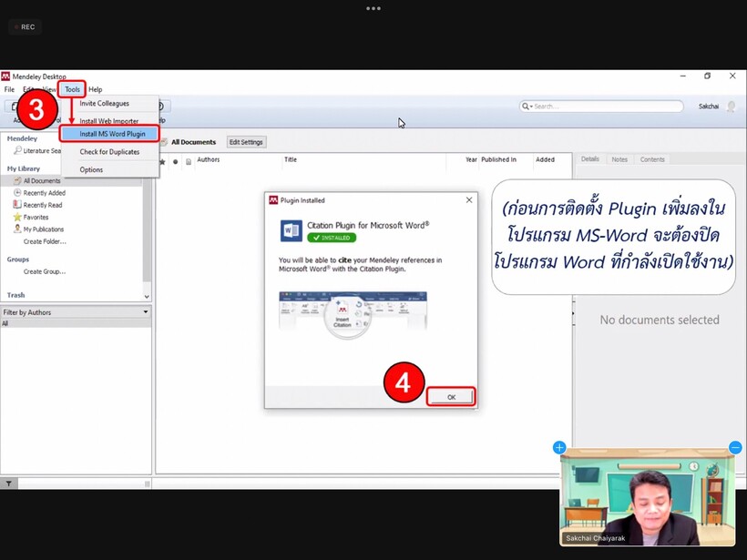Screen dimensions: 747x560
Task: Click Sakchai Chaiyarak video thumbnail
Action: [648, 497]
